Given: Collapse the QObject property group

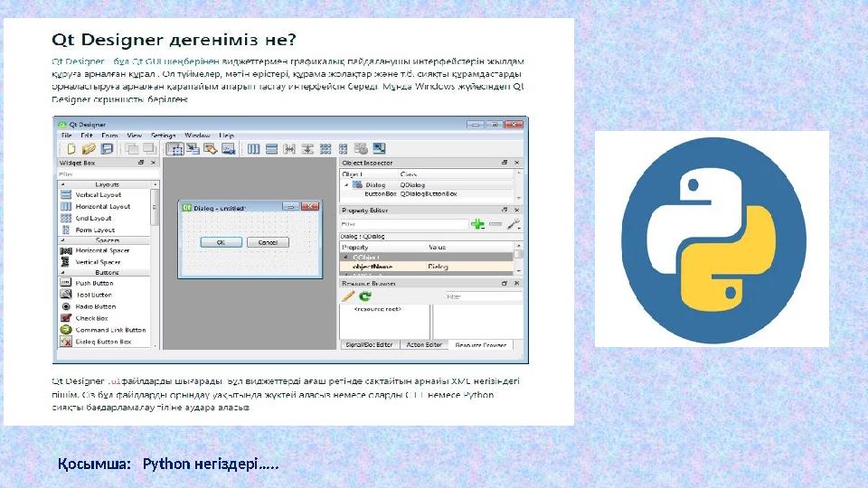Looking at the screenshot, I should [346, 258].
